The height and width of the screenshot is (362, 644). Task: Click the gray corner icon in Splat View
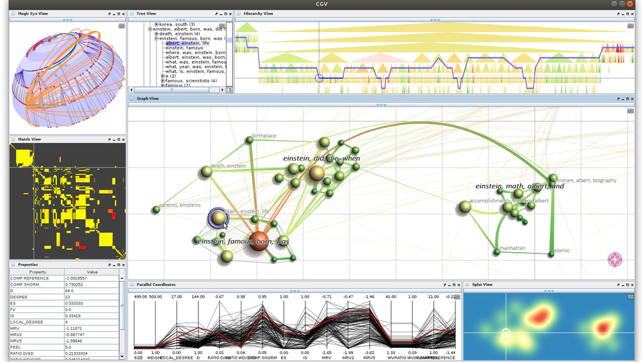coord(631,297)
